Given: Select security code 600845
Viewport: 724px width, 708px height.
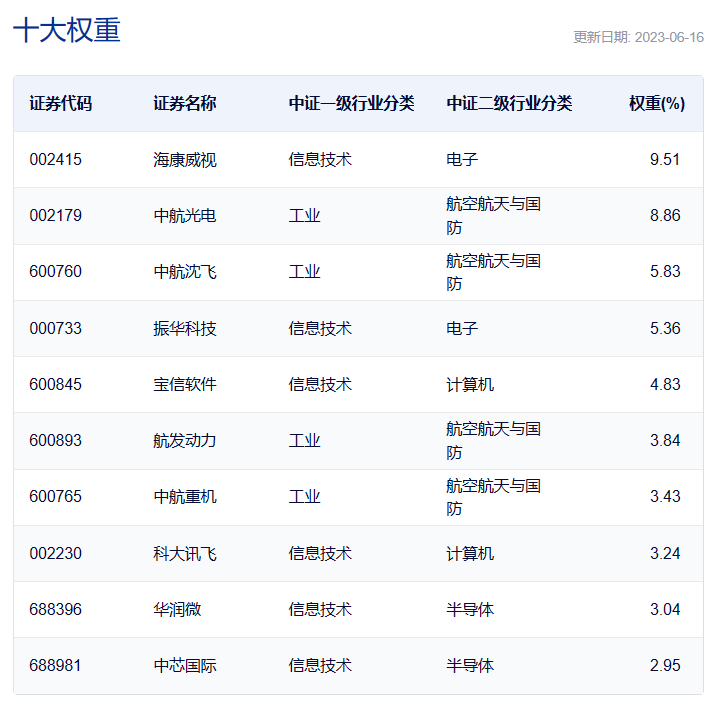Looking at the screenshot, I should (x=55, y=384).
